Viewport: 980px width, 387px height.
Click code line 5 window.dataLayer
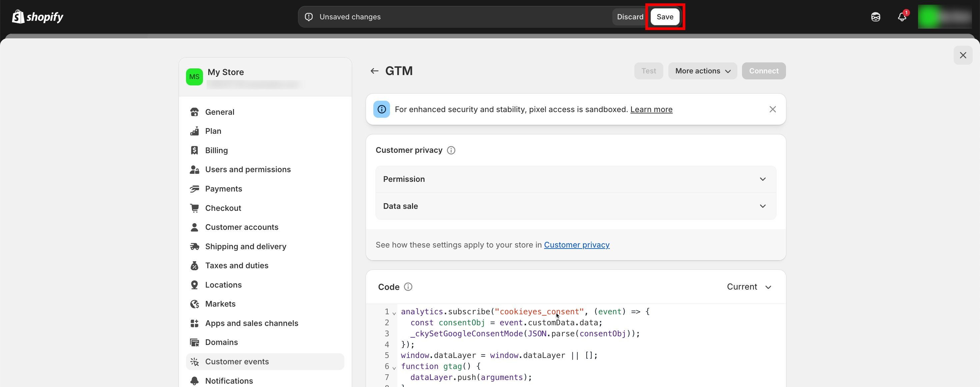pyautogui.click(x=499, y=355)
